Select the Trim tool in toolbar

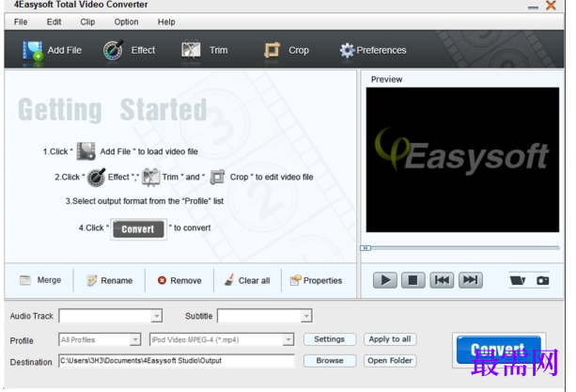point(191,50)
